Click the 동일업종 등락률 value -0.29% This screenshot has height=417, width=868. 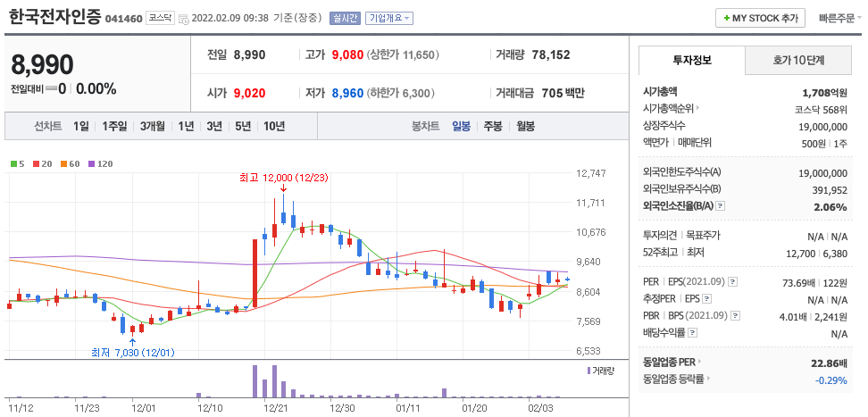click(x=830, y=380)
